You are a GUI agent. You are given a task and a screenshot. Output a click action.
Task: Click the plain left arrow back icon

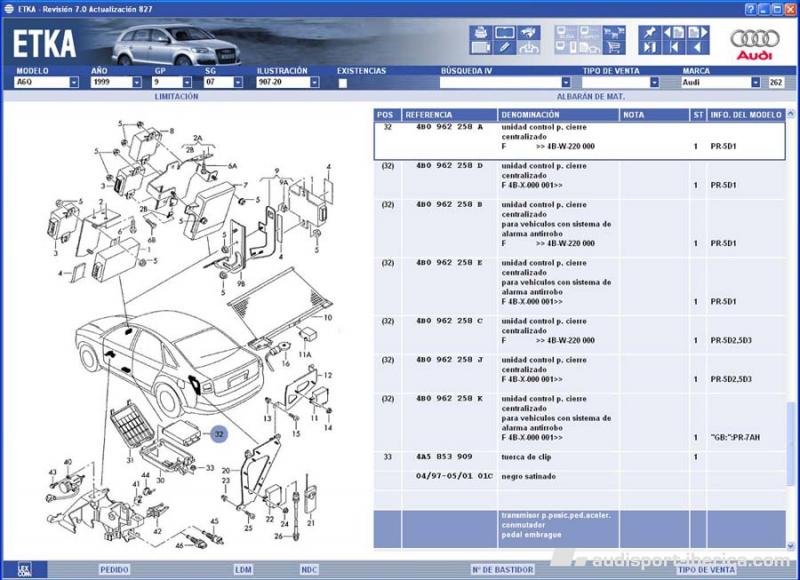[698, 48]
